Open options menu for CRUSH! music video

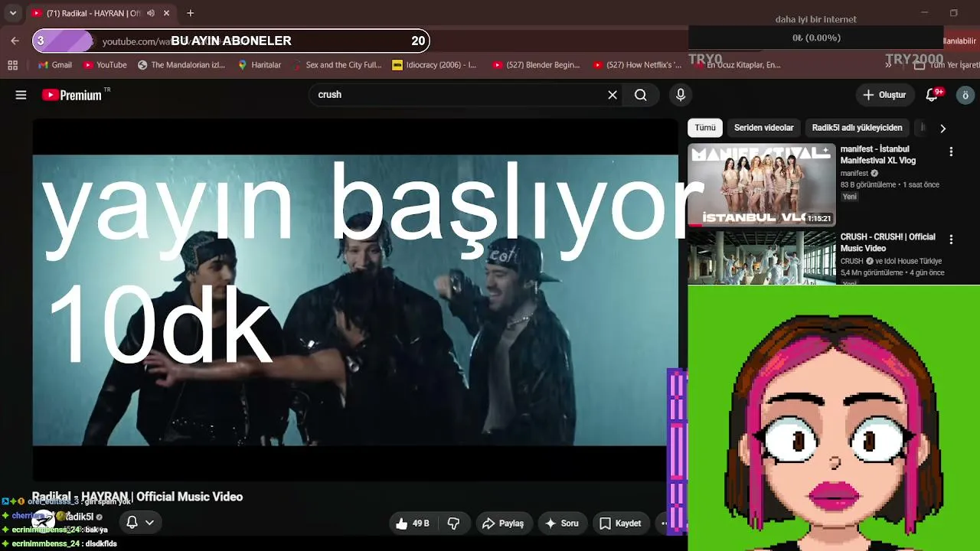tap(951, 240)
